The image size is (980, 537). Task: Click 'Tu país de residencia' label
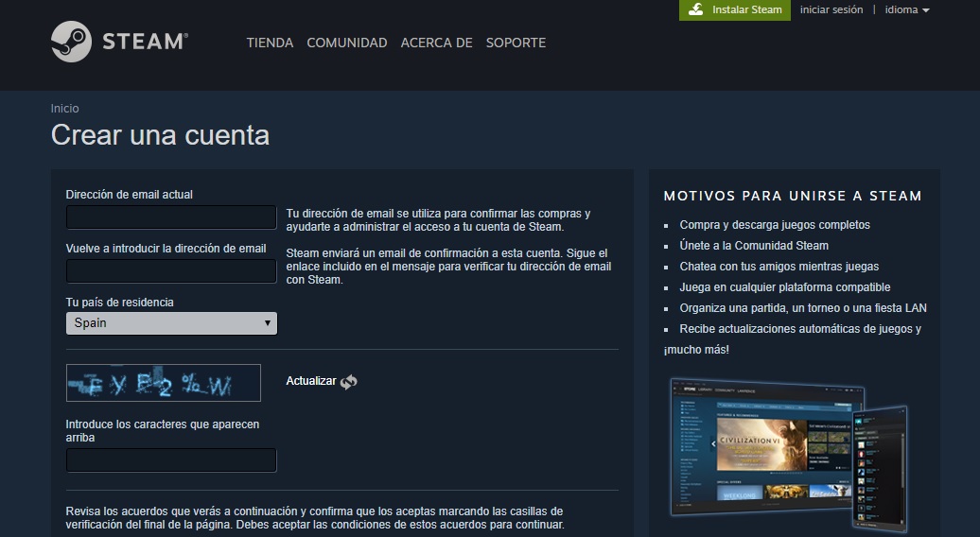click(119, 303)
